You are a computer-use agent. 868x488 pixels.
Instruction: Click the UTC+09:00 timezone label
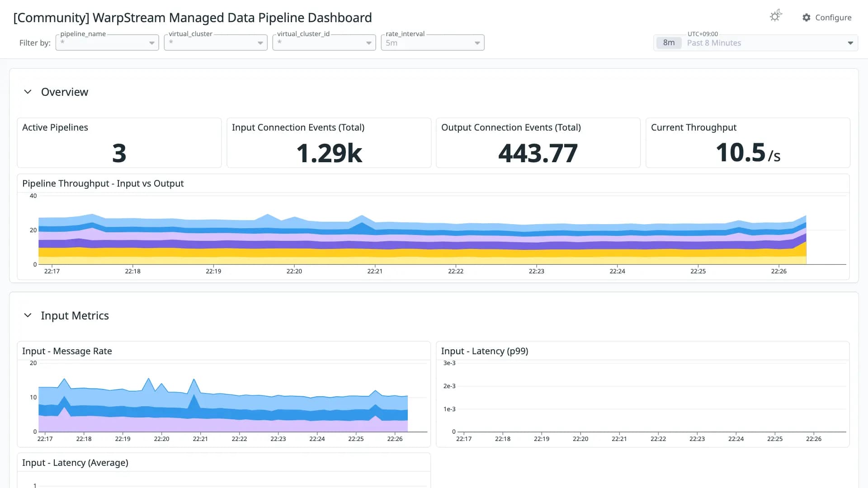pos(703,34)
